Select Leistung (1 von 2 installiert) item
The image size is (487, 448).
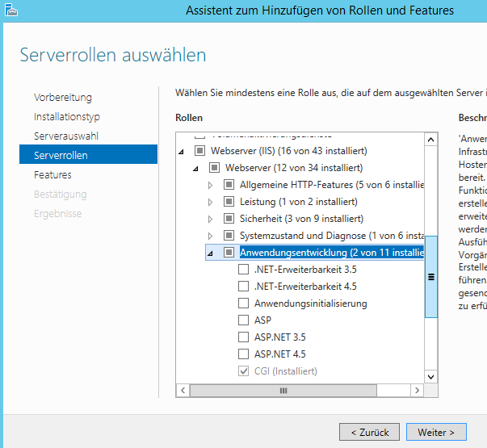tap(299, 202)
